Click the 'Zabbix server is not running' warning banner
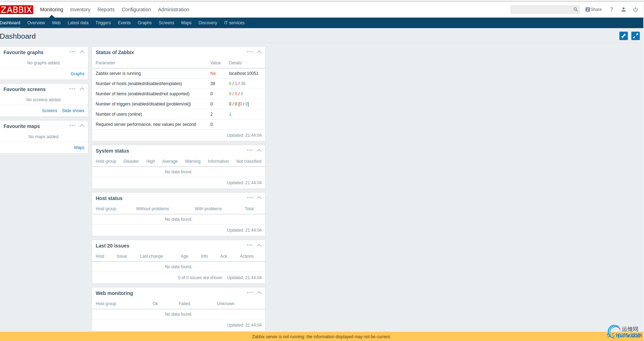 [321, 336]
